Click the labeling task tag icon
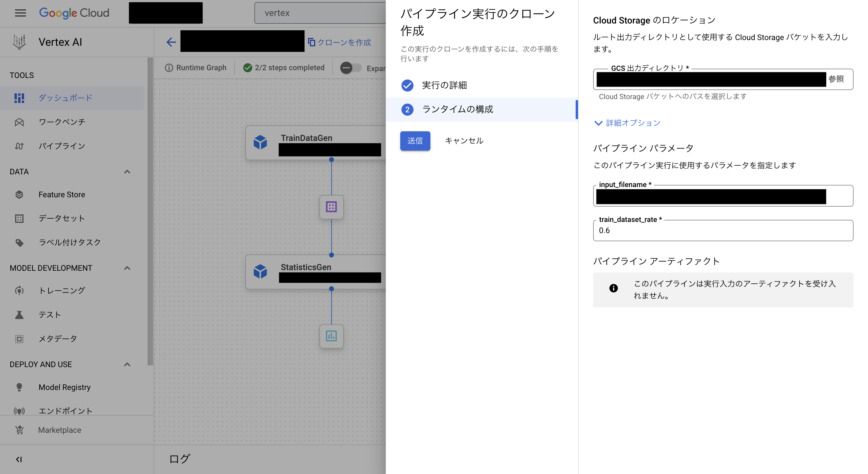Image resolution: width=868 pixels, height=474 pixels. (19, 242)
